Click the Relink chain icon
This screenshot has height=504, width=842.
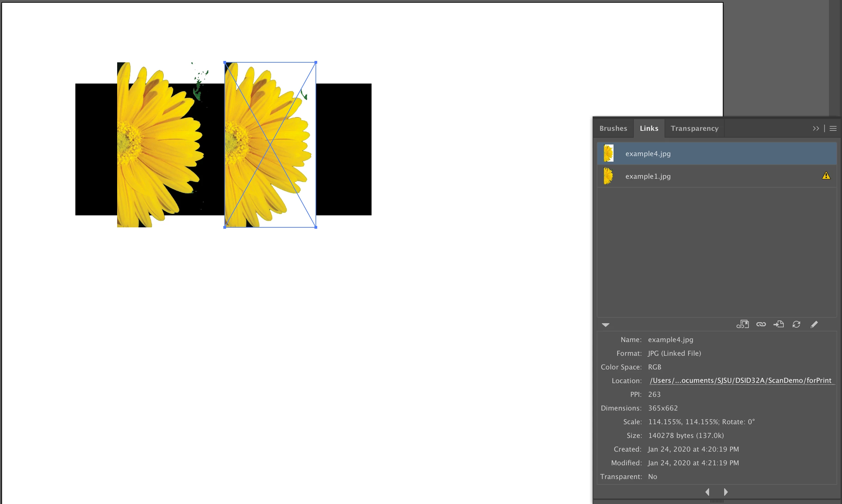(x=761, y=324)
